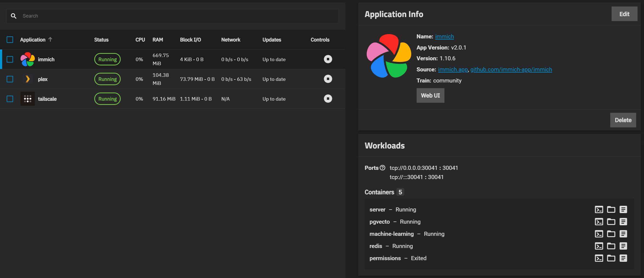Image resolution: width=644 pixels, height=278 pixels.
Task: Stop the immich application
Action: click(328, 59)
